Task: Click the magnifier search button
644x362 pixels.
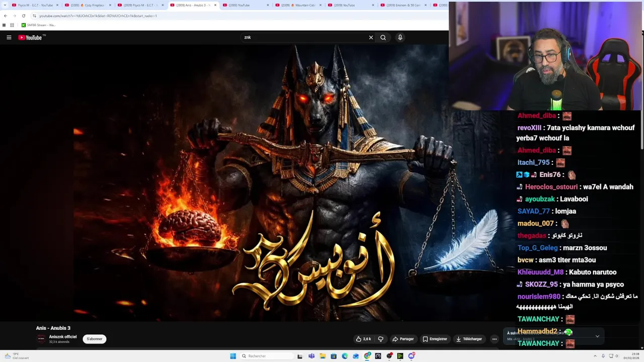Action: click(x=383, y=37)
